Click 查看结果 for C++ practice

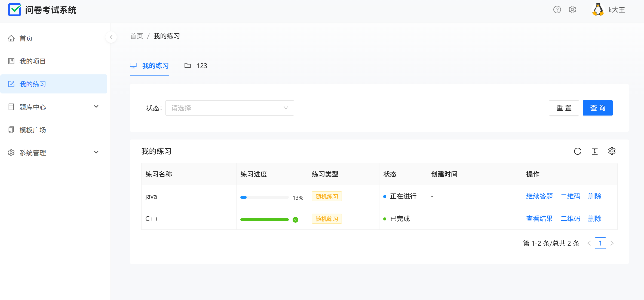point(539,219)
